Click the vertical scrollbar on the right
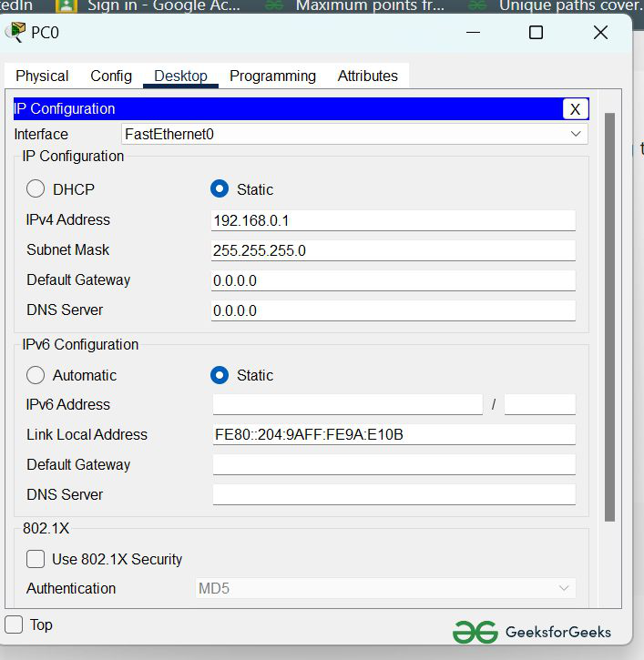 609,319
